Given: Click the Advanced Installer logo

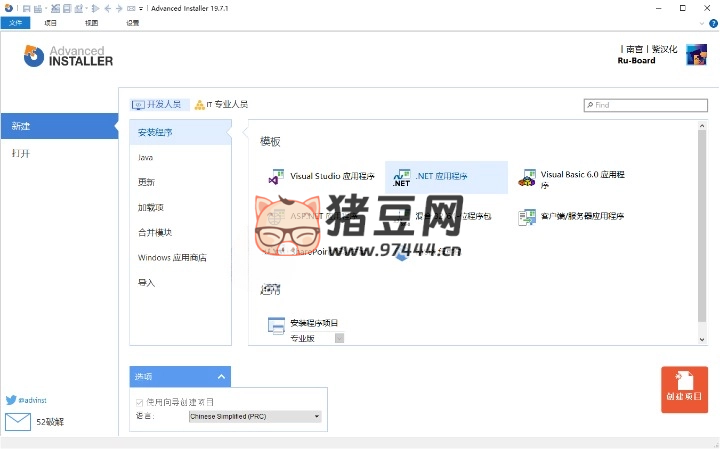Looking at the screenshot, I should tap(68, 55).
